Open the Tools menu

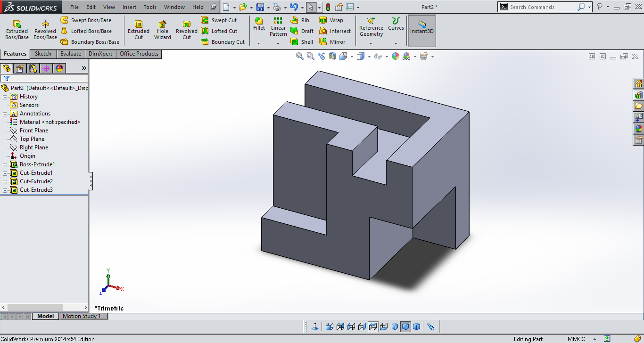click(150, 7)
